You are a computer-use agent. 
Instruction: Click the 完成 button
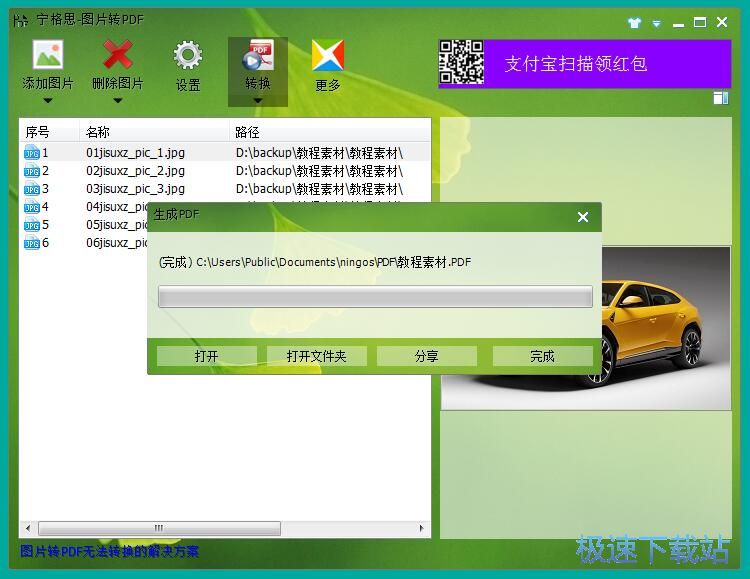542,356
